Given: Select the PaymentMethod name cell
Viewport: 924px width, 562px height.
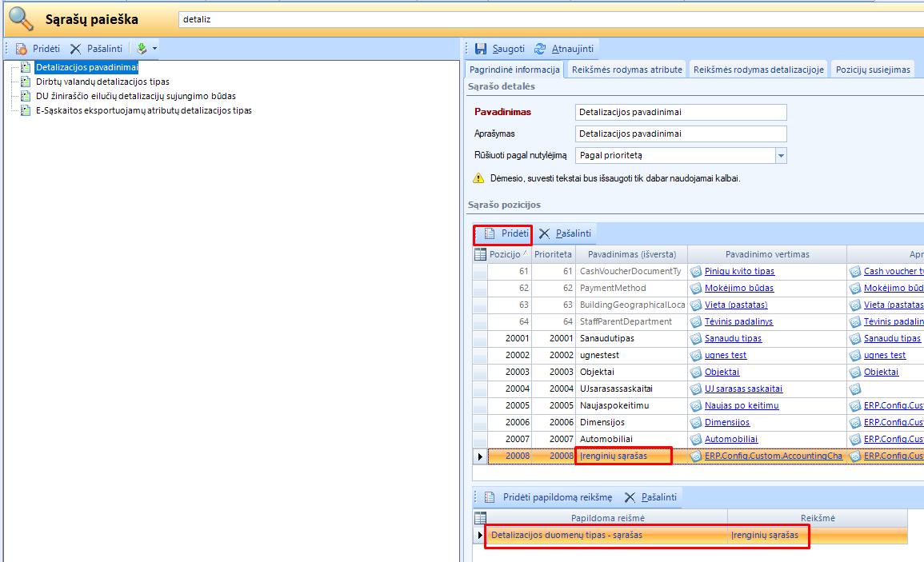Looking at the screenshot, I should coord(631,288).
